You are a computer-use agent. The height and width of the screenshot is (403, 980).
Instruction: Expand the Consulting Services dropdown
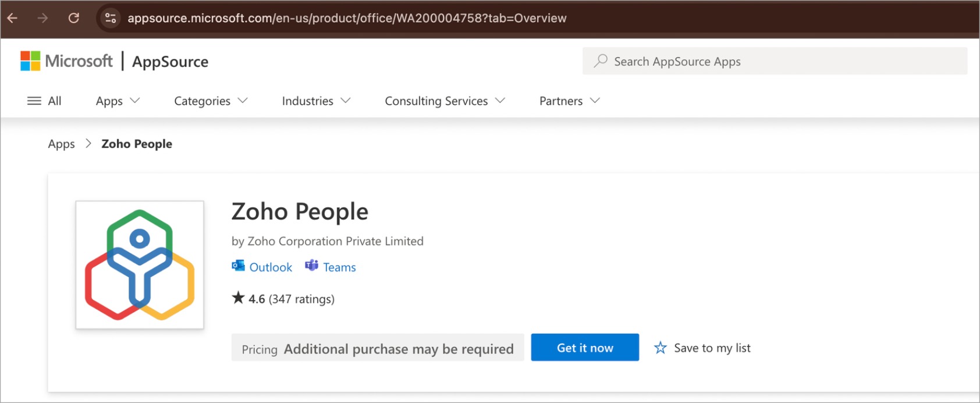tap(445, 101)
